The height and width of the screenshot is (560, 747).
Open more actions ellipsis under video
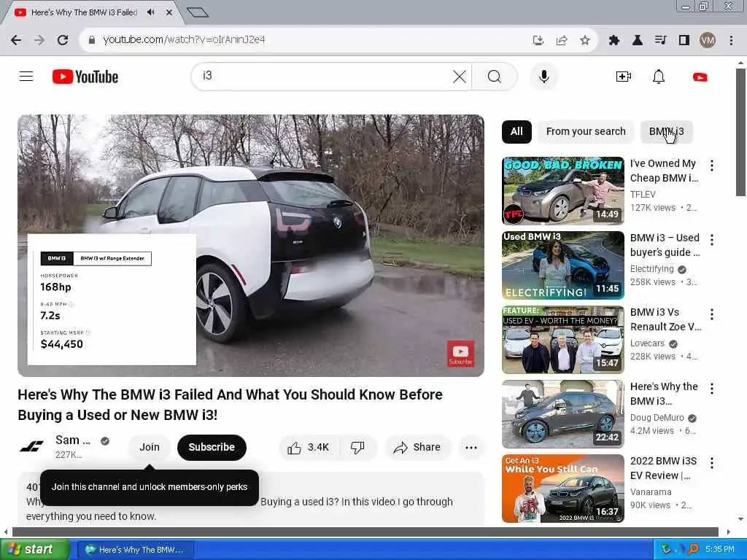pyautogui.click(x=471, y=447)
